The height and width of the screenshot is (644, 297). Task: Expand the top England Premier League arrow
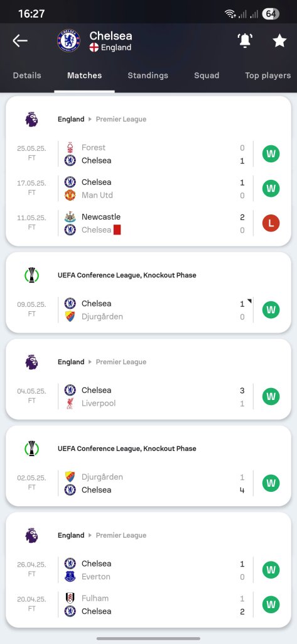pyautogui.click(x=90, y=119)
